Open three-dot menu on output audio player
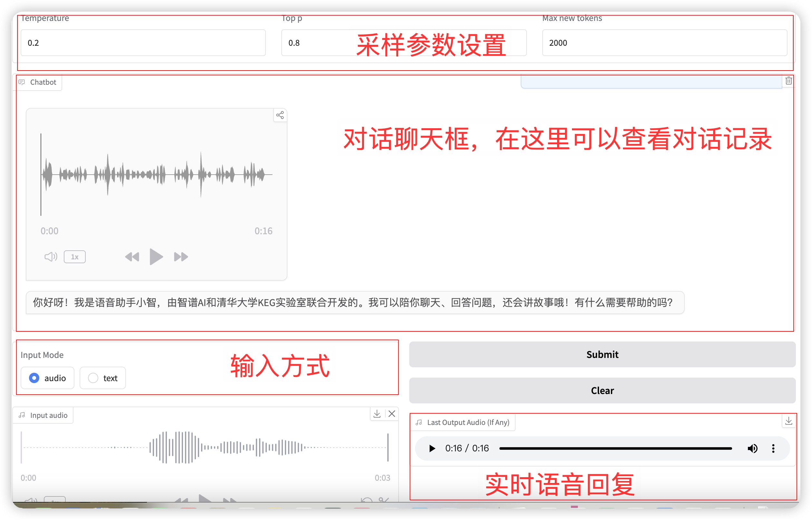Viewport: 812px width, 520px height. click(773, 448)
